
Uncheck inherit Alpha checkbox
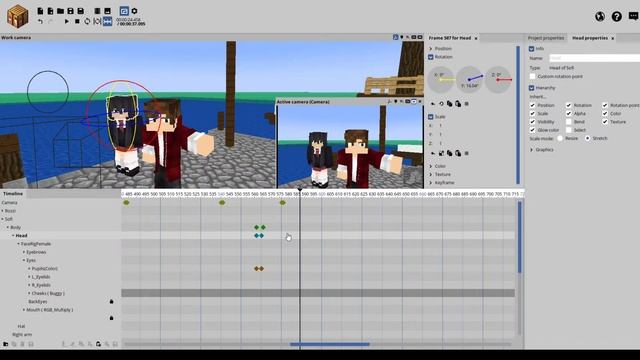click(569, 113)
